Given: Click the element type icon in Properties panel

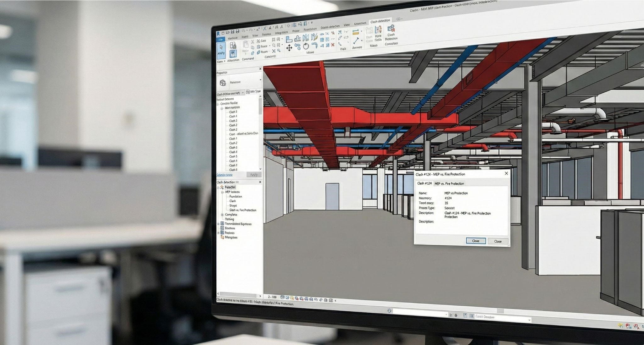Looking at the screenshot, I should coord(223,83).
